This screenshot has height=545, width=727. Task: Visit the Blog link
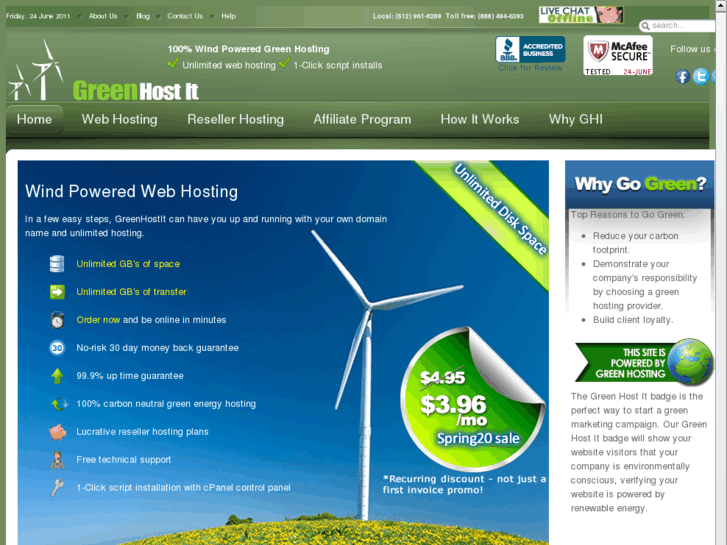tap(143, 16)
